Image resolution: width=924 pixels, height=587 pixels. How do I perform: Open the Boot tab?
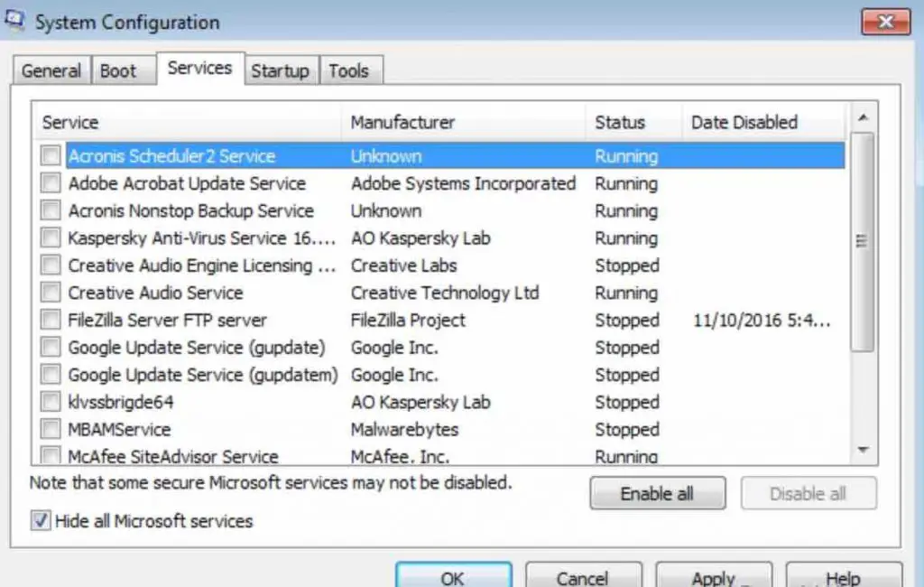click(x=118, y=70)
